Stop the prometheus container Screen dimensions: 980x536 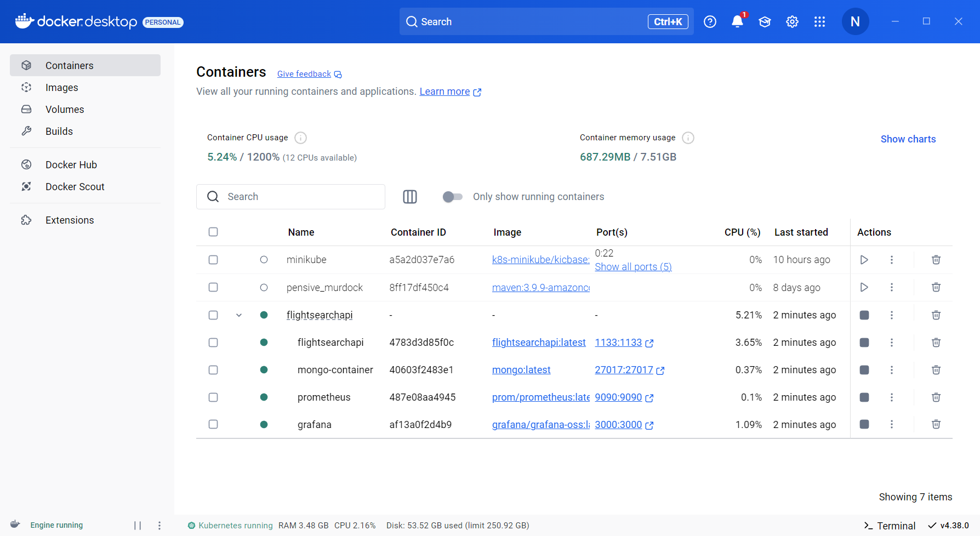click(x=864, y=397)
